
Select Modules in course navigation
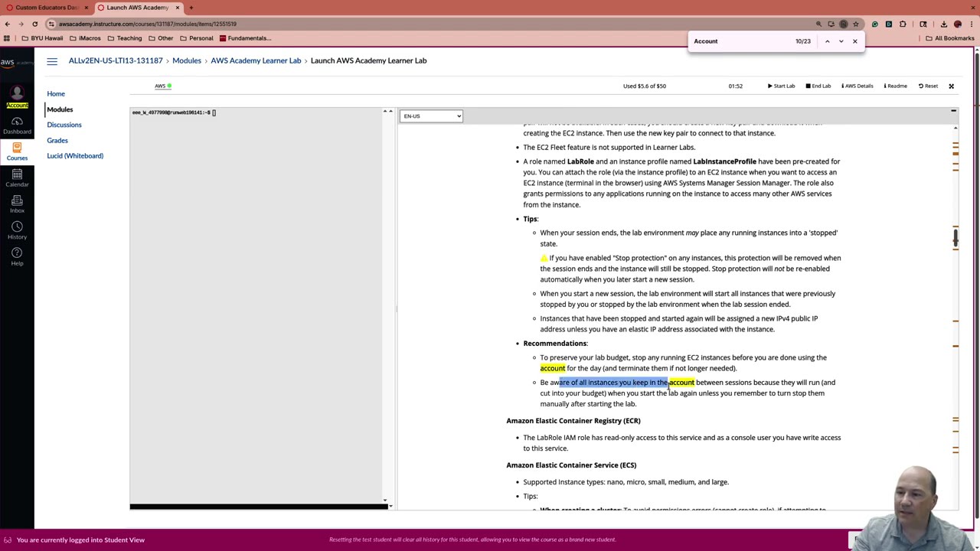click(60, 109)
